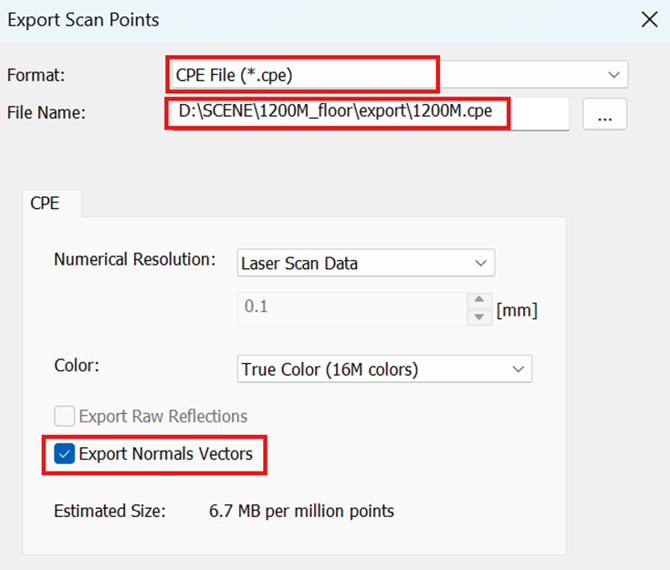Increase resolution with the up stepper arrow

(480, 301)
